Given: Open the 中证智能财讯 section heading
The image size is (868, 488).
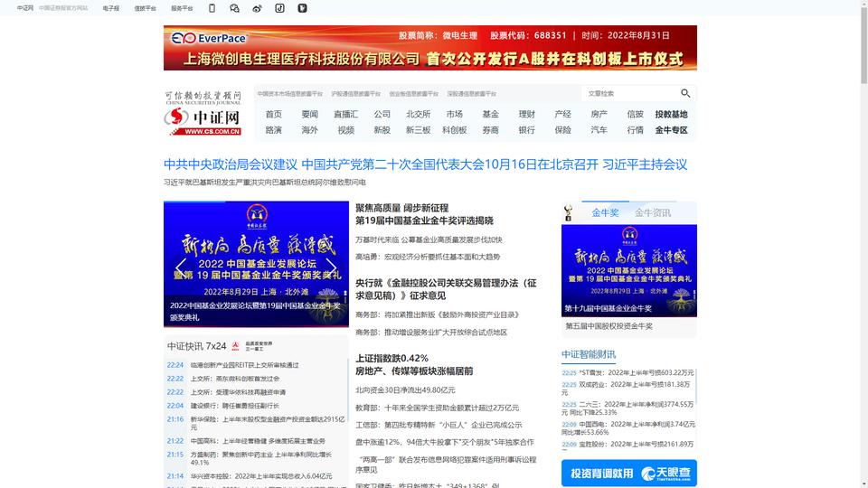Looking at the screenshot, I should pos(589,354).
